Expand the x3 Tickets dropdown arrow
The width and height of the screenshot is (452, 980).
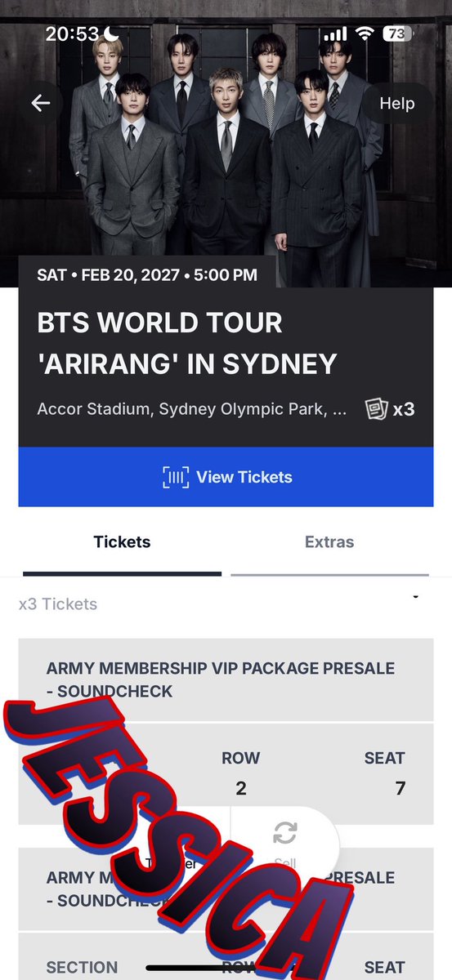coord(415,598)
